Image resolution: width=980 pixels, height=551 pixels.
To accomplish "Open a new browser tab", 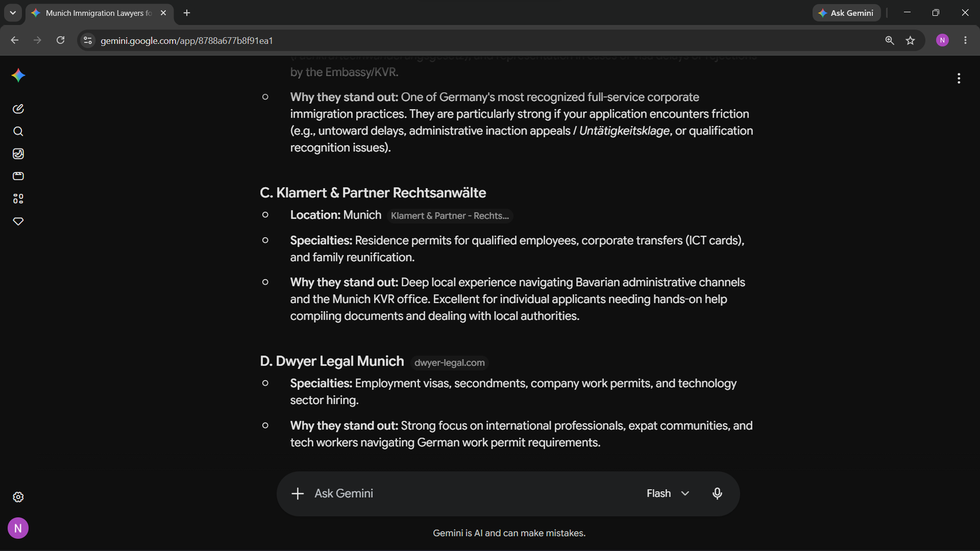I will coord(187,13).
